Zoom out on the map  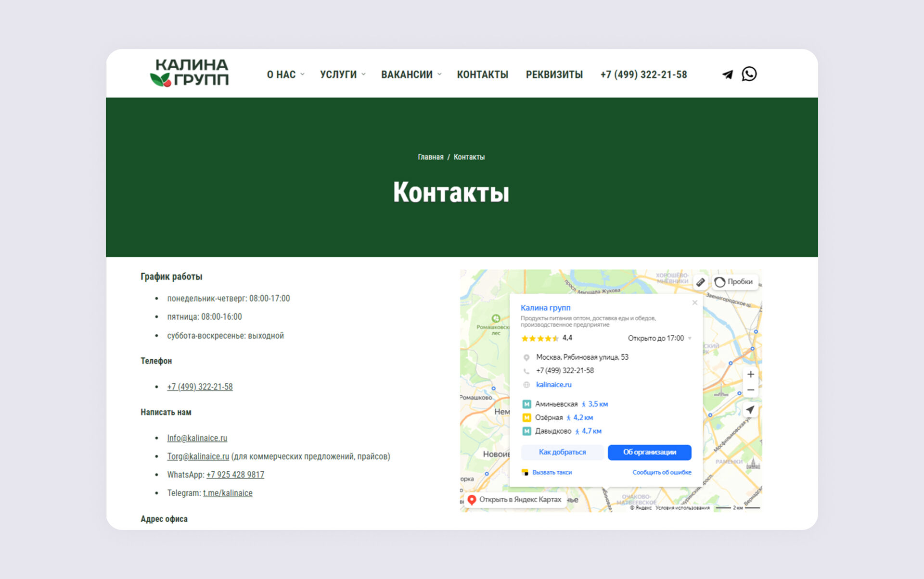click(x=750, y=390)
